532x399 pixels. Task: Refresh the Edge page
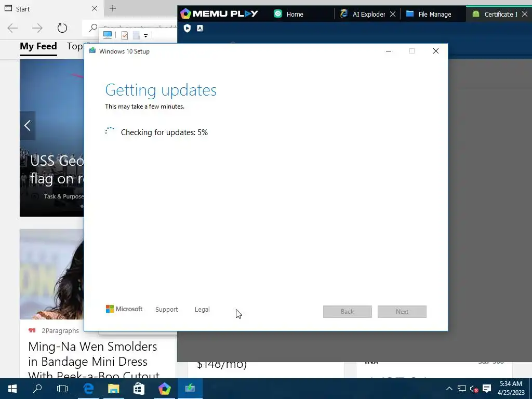point(62,28)
